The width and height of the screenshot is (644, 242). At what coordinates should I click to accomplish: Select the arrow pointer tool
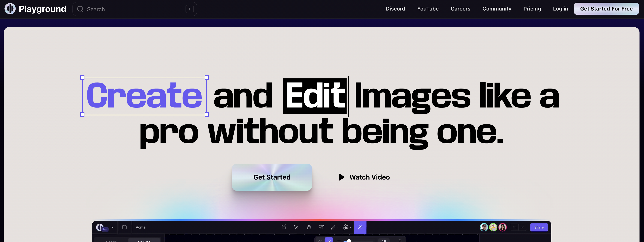(296, 227)
